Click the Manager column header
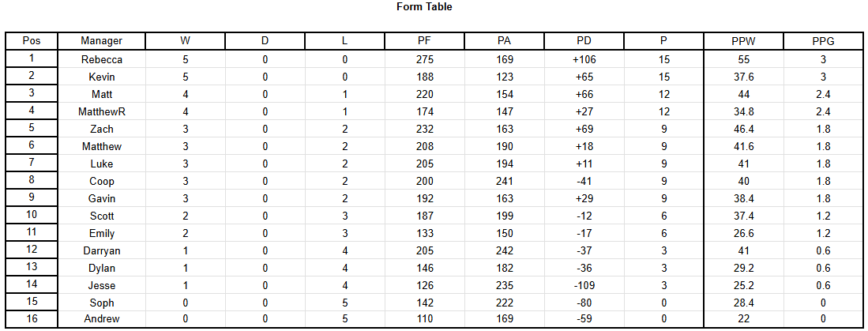Screen dimensions: 868x331 tap(101, 41)
